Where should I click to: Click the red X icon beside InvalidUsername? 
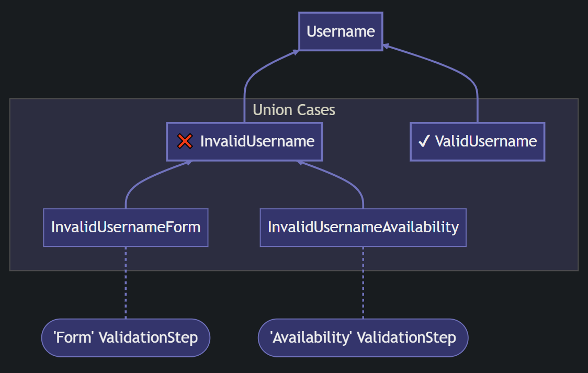(185, 141)
